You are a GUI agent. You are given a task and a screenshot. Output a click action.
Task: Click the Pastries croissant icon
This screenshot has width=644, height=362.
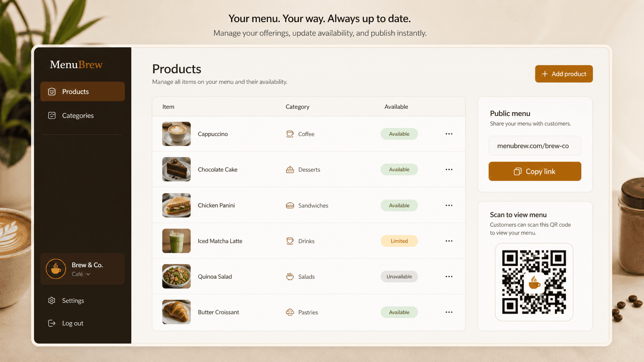click(x=290, y=312)
